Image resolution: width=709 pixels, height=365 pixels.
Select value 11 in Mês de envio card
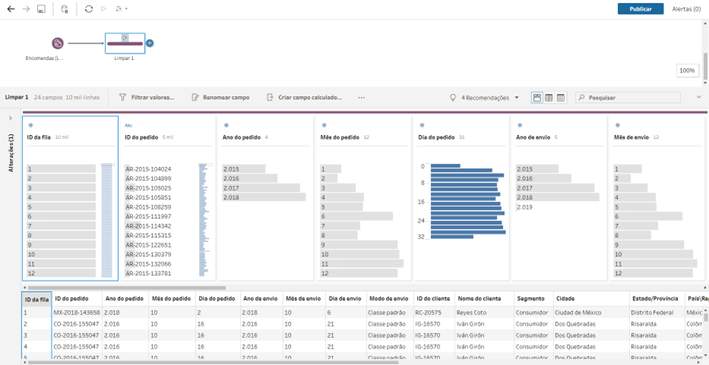point(655,264)
